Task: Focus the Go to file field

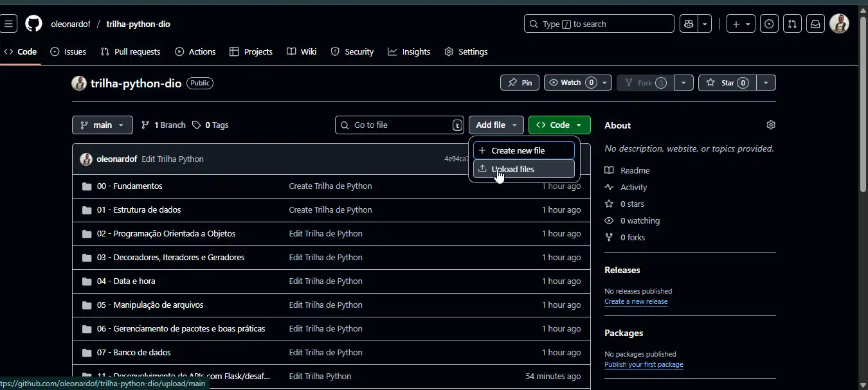Action: pyautogui.click(x=399, y=125)
